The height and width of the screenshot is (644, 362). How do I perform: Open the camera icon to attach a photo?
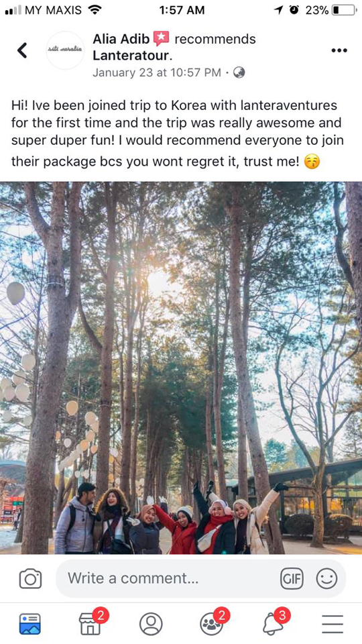[30, 578]
